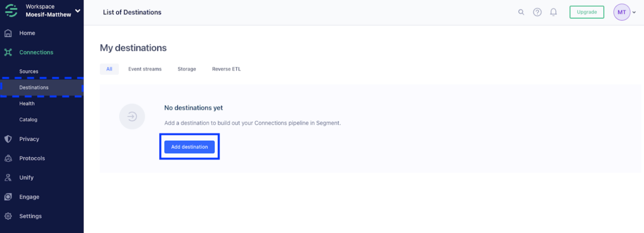This screenshot has height=233, width=644.
Task: Click the Settings gear icon
Action: 8,216
